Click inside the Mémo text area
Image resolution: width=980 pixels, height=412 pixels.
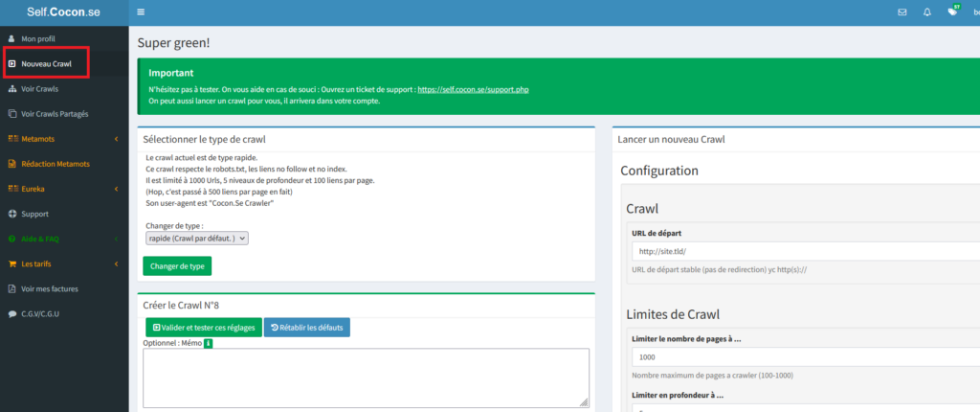coord(365,378)
